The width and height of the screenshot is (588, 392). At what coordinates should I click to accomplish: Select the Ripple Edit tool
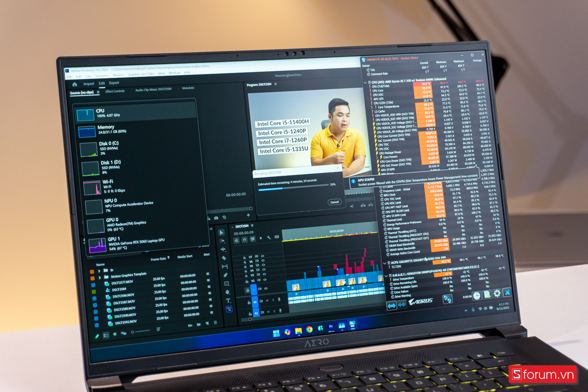pyautogui.click(x=223, y=249)
